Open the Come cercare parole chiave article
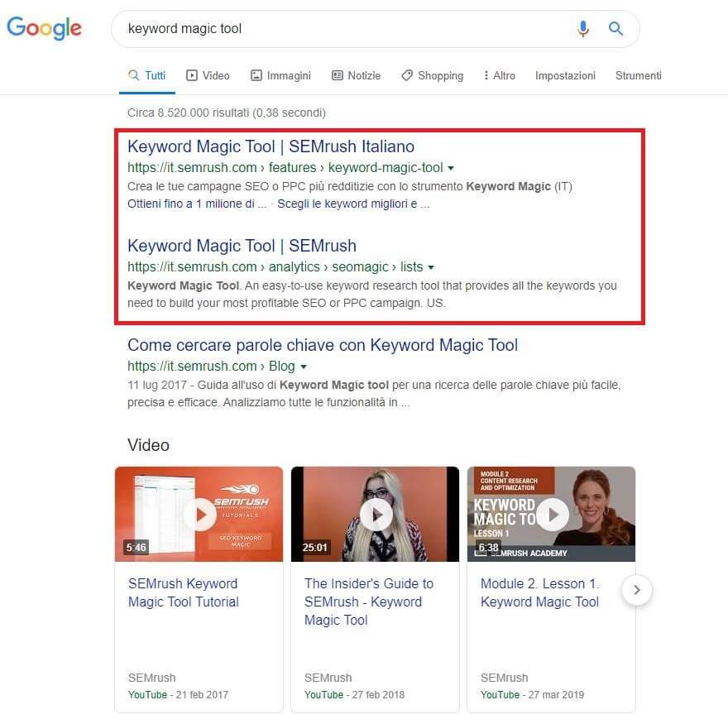Screen dimensions: 728x724 click(x=322, y=345)
